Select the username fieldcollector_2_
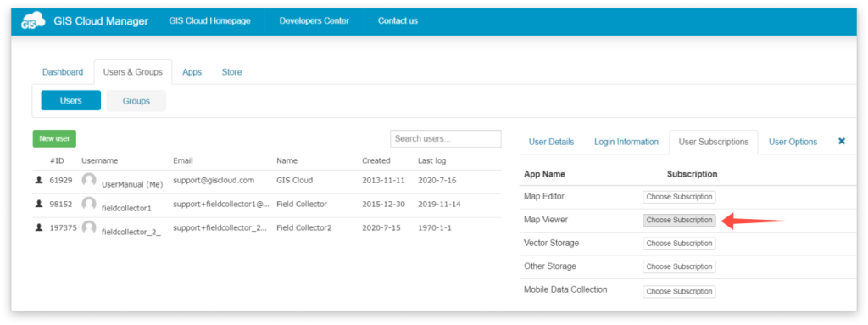 tap(131, 232)
